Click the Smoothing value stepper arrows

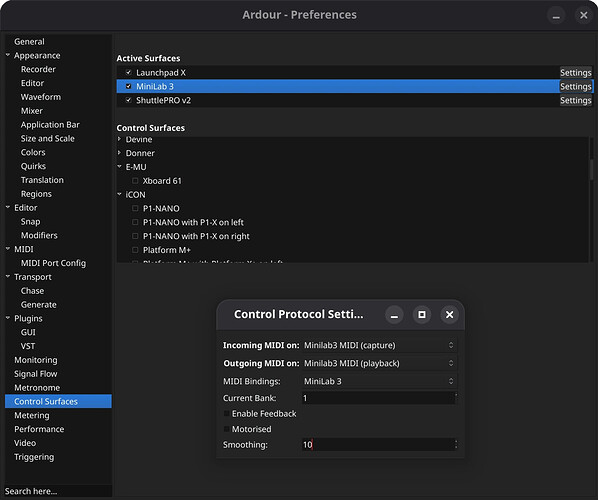click(456, 445)
